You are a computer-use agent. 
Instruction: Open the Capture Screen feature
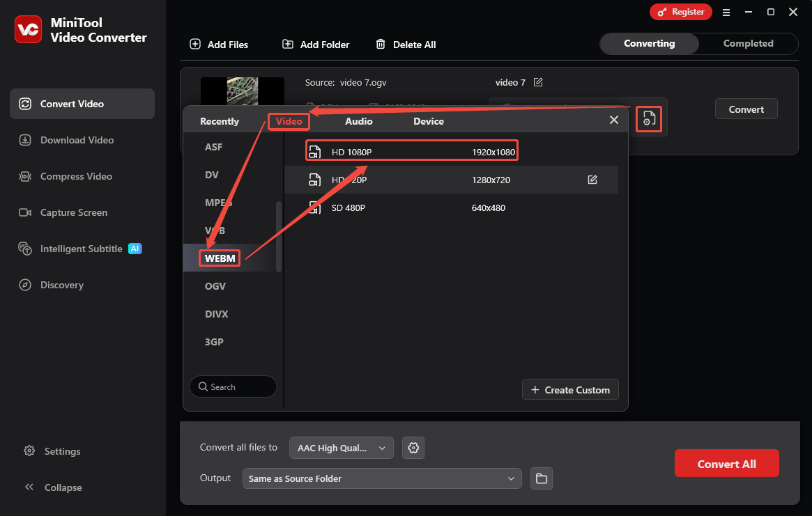[x=72, y=212]
